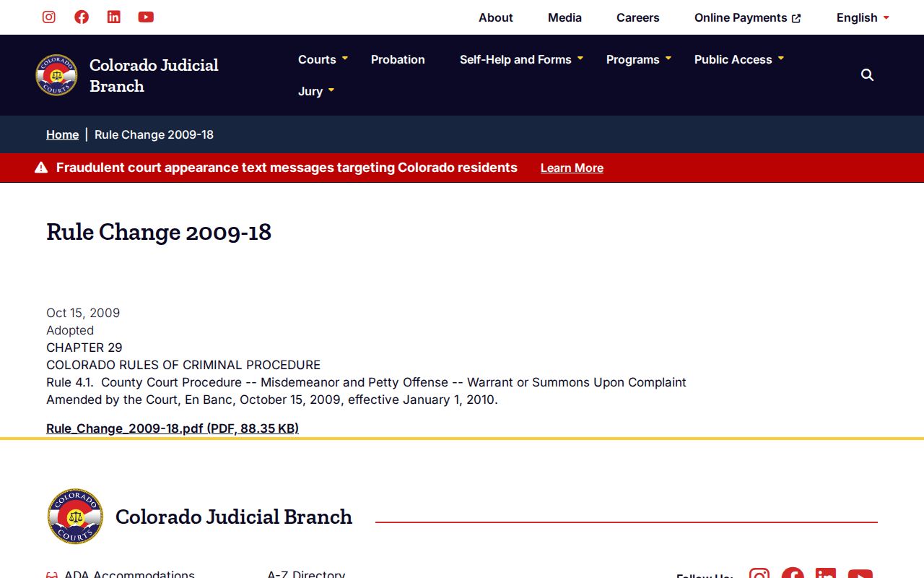This screenshot has height=578, width=924.
Task: Open the Instagram icon in the top bar
Action: 49,17
